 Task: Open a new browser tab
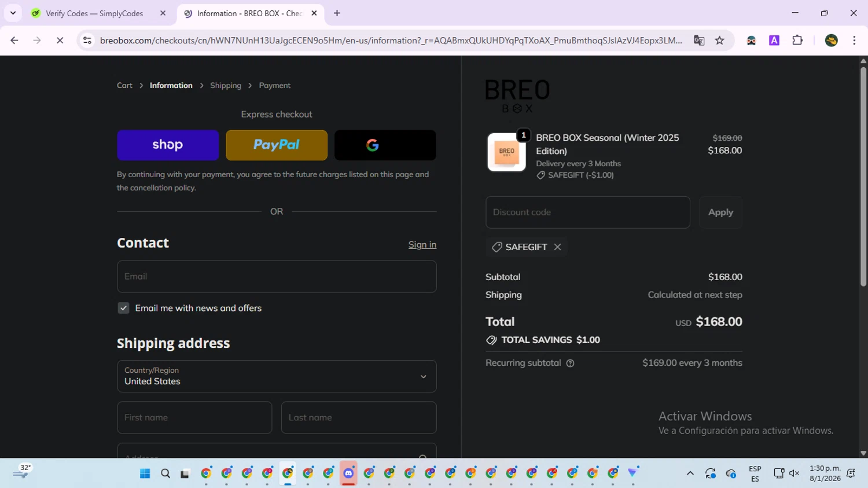337,13
